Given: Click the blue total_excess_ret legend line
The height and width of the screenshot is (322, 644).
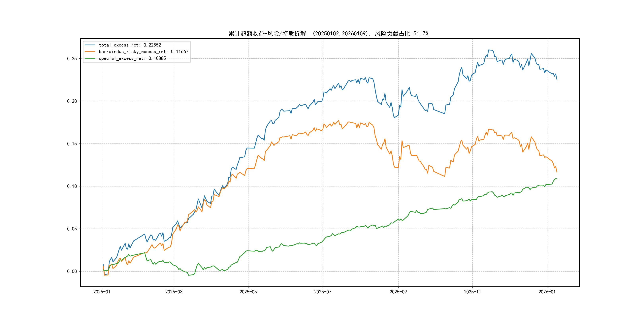Looking at the screenshot, I should coord(90,45).
